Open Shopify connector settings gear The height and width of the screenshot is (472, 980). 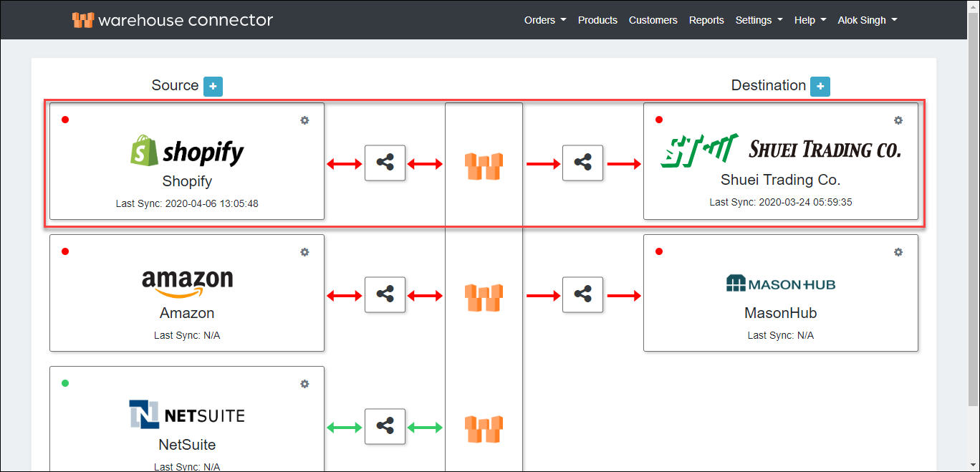pyautogui.click(x=304, y=120)
